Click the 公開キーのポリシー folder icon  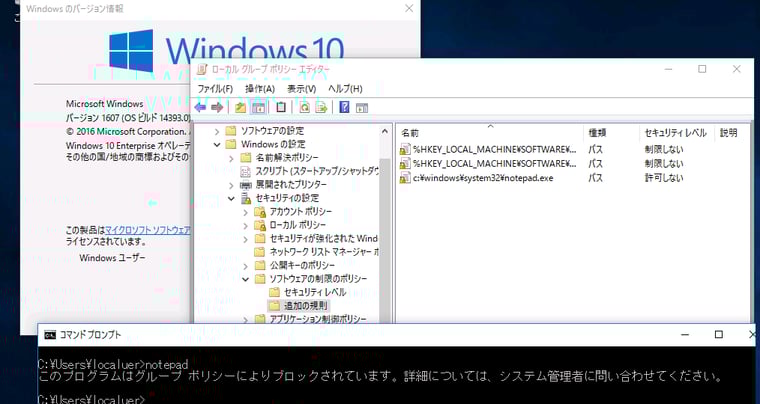pyautogui.click(x=260, y=265)
